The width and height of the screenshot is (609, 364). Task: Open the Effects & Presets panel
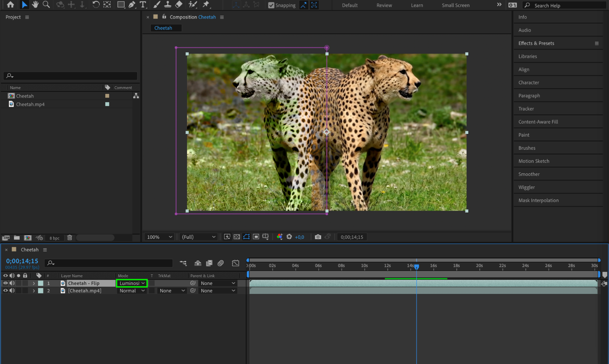(x=536, y=43)
